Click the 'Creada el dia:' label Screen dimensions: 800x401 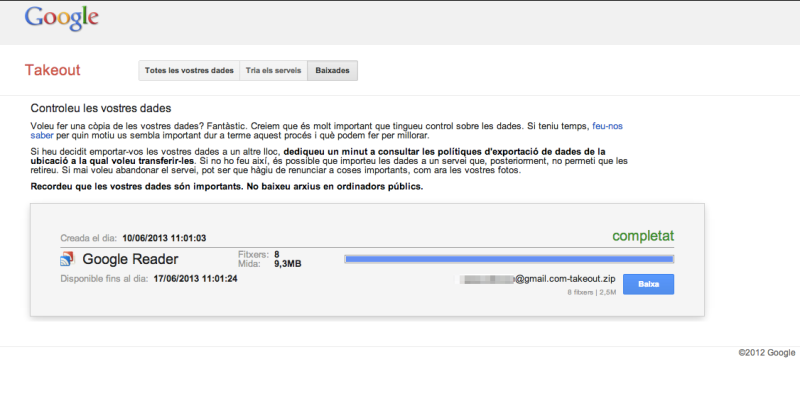[88, 238]
